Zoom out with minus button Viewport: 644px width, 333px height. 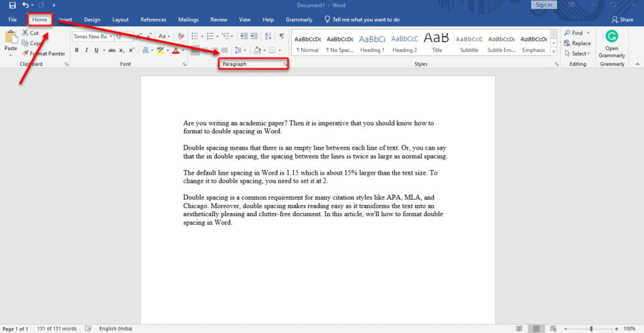[565, 329]
